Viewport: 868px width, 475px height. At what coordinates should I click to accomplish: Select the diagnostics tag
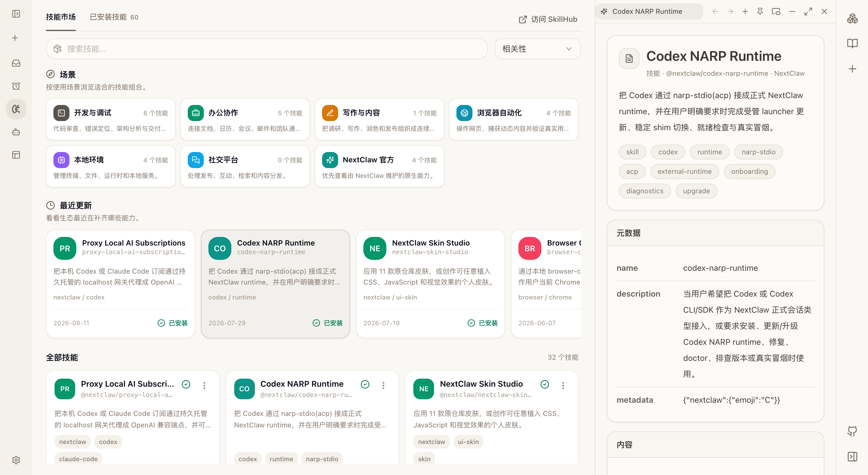coord(645,191)
